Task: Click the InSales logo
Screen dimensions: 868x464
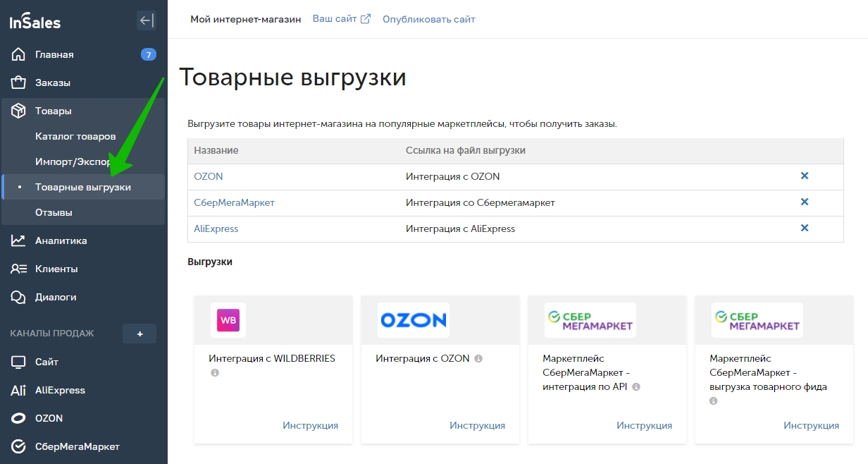Action: 35,21
